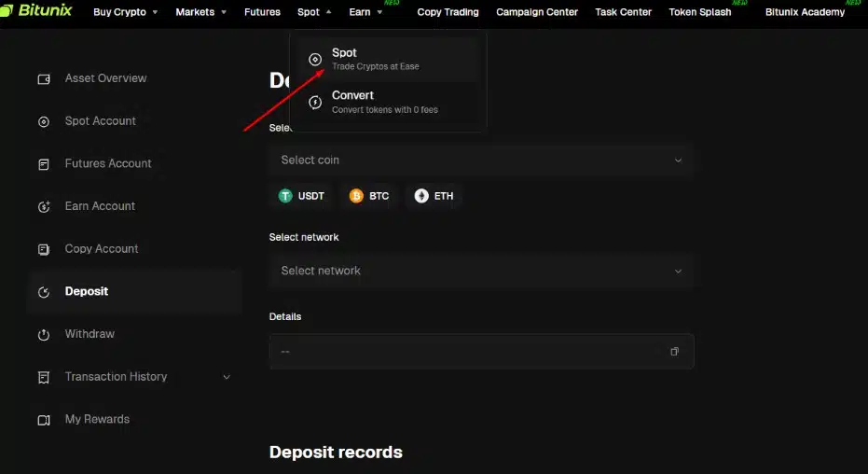
Task: Open Bitunix Academy from navbar
Action: (x=805, y=11)
